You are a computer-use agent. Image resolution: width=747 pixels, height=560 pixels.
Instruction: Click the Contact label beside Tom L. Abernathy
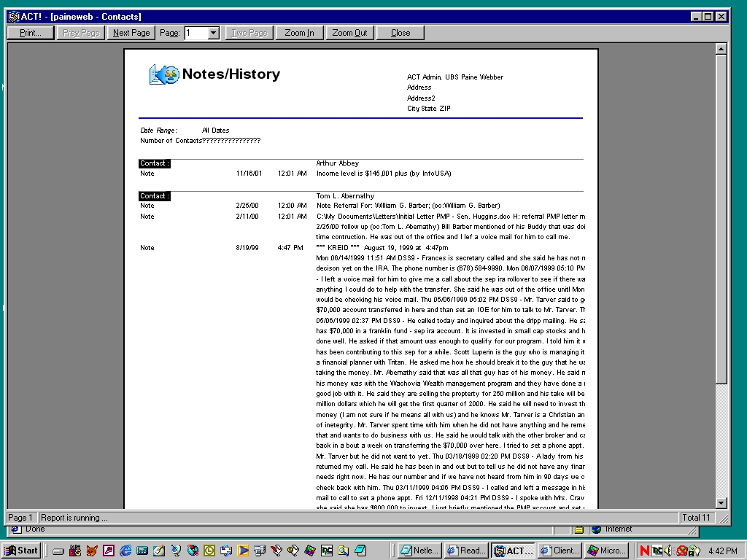155,196
